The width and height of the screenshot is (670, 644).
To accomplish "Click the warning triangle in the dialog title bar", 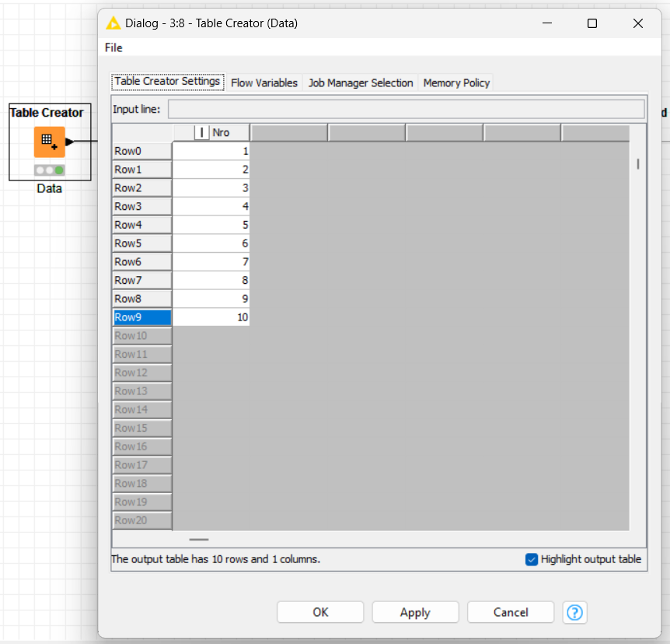I will [112, 23].
